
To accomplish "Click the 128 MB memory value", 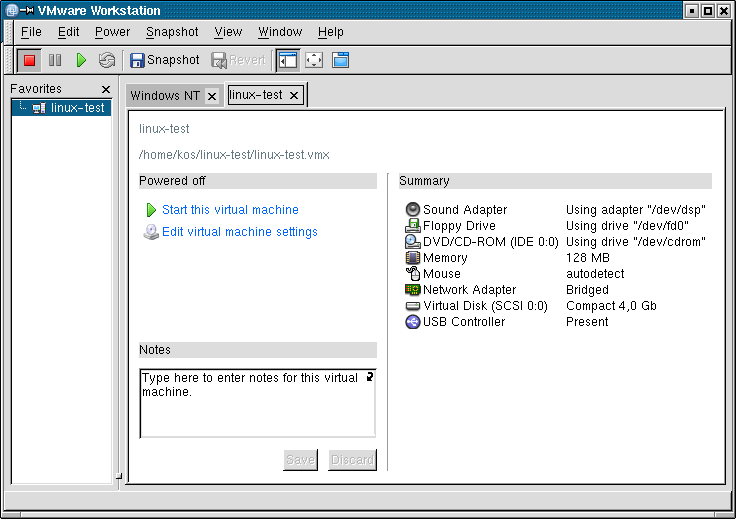I will pos(588,258).
